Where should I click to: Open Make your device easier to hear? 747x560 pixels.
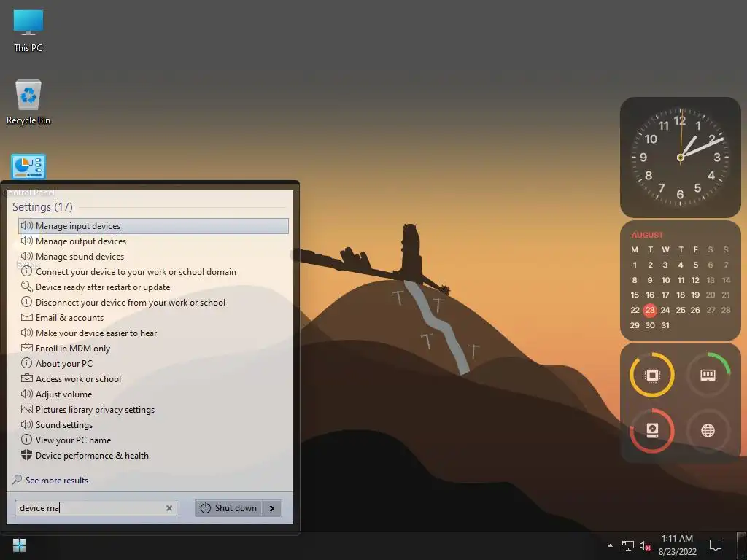click(x=153, y=332)
